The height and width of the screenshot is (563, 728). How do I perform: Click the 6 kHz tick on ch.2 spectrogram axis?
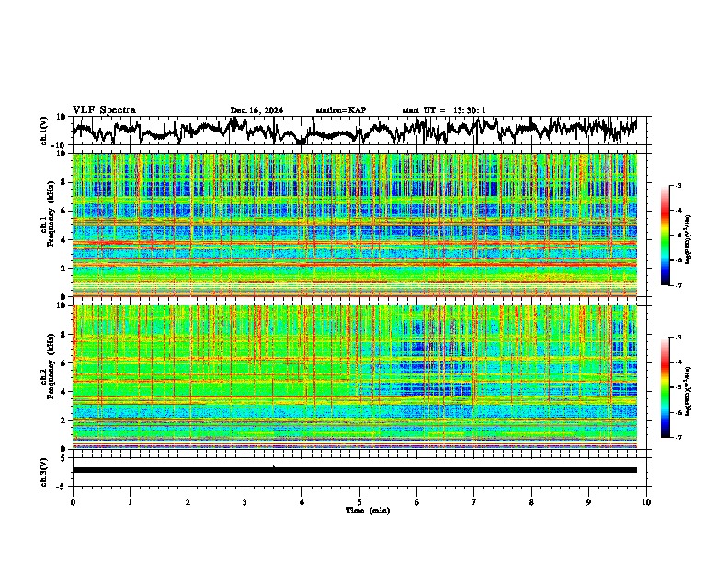63,362
